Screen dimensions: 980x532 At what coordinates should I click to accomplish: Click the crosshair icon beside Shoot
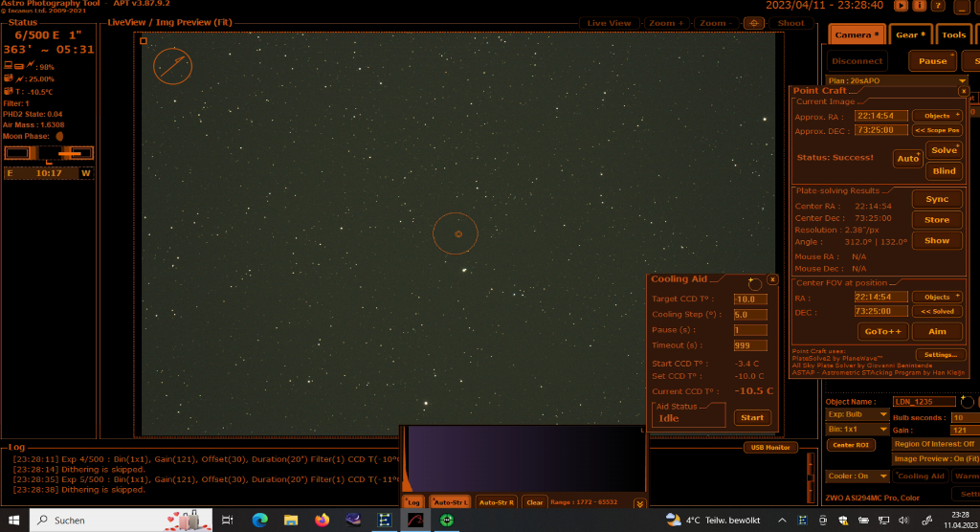[x=753, y=22]
